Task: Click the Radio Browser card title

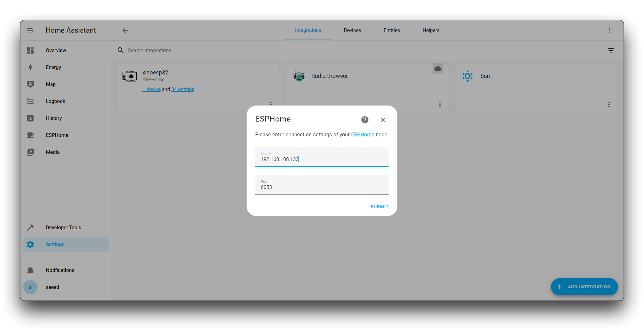Action: pos(330,76)
